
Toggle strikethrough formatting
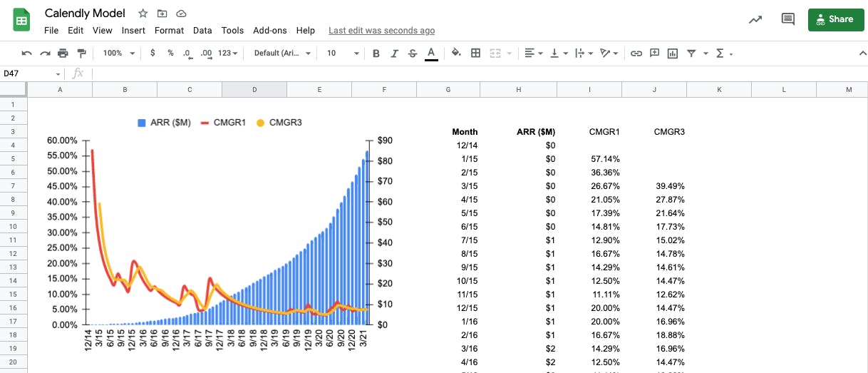[412, 53]
